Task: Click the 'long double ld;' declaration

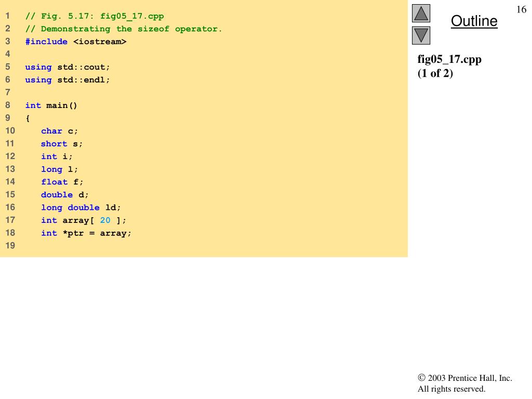Action: point(81,208)
